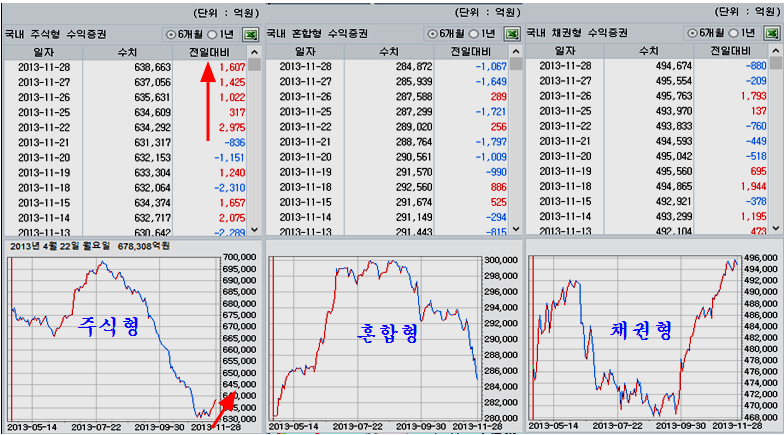The height and width of the screenshot is (435, 784).
Task: Choose 1년 range in 혼합형 panel
Action: click(474, 33)
